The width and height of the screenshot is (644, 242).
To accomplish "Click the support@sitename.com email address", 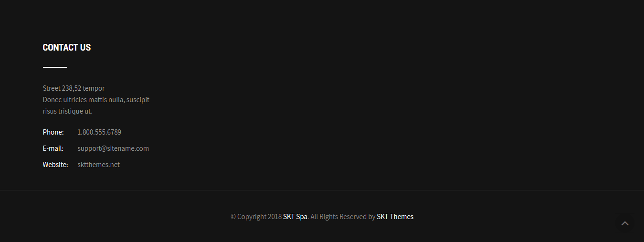I will pos(113,148).
